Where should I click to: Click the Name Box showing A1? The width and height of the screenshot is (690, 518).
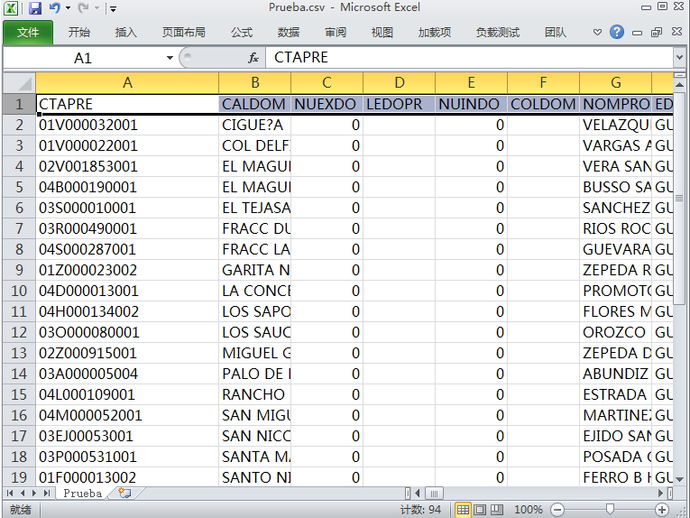pos(83,58)
